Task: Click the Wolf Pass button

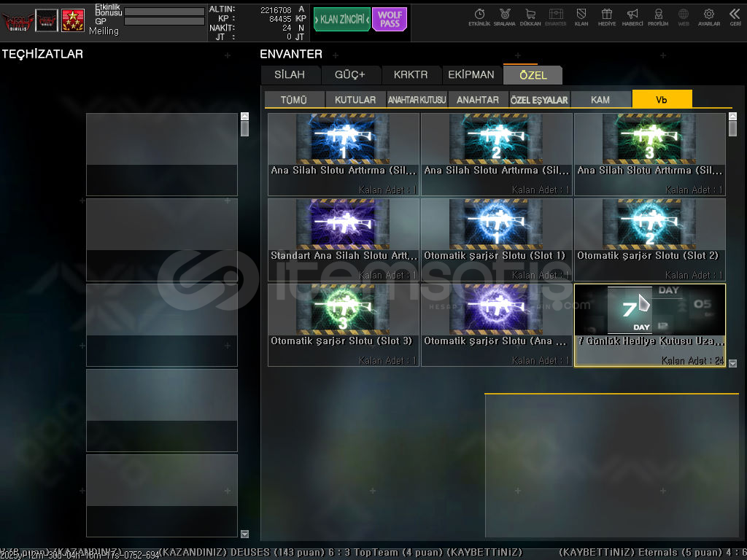Action: (x=390, y=20)
